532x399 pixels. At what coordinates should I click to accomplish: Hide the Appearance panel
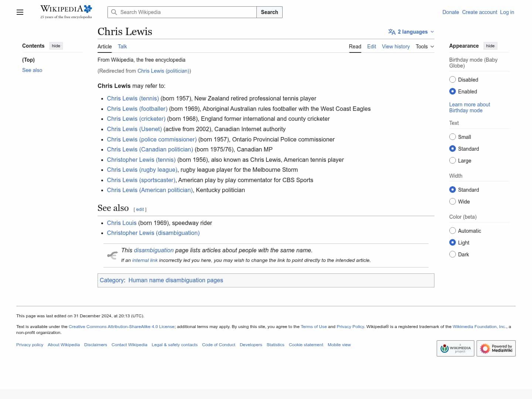pyautogui.click(x=490, y=46)
